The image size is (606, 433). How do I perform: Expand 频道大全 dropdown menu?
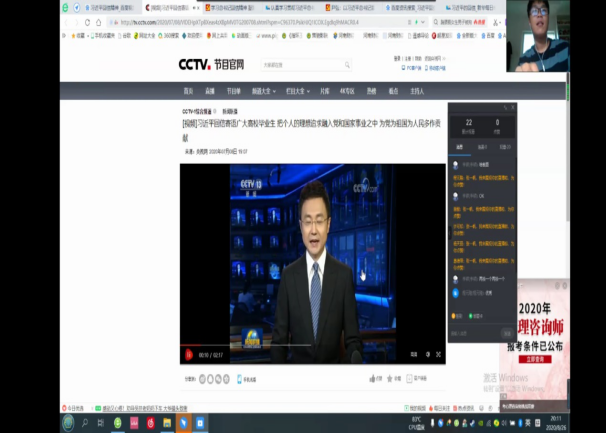(264, 91)
